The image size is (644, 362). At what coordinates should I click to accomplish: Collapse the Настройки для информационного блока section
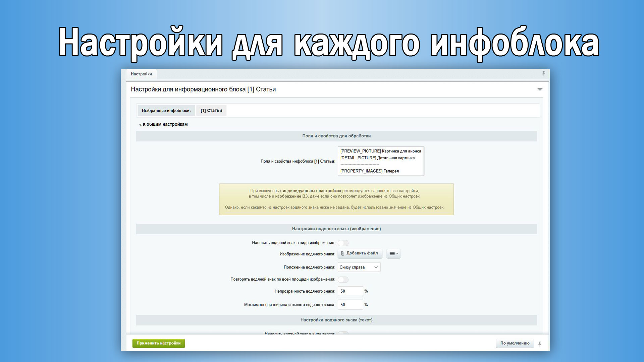(540, 89)
